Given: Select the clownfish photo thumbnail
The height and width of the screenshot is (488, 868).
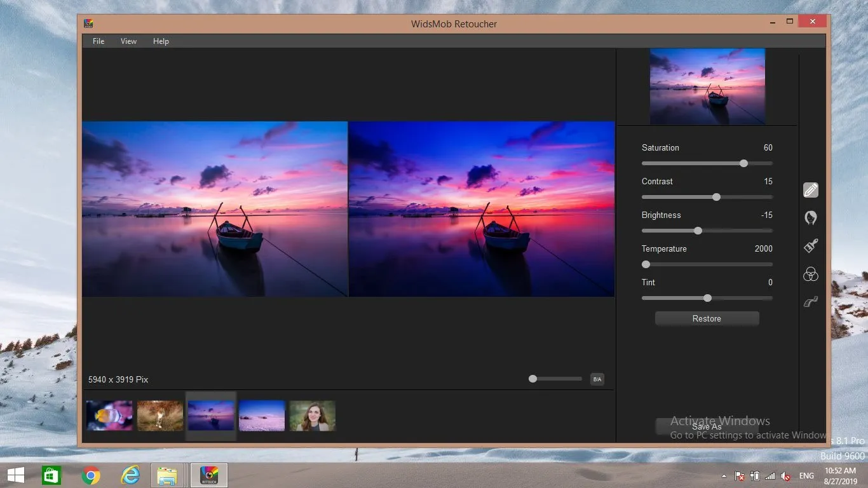Looking at the screenshot, I should pos(109,416).
